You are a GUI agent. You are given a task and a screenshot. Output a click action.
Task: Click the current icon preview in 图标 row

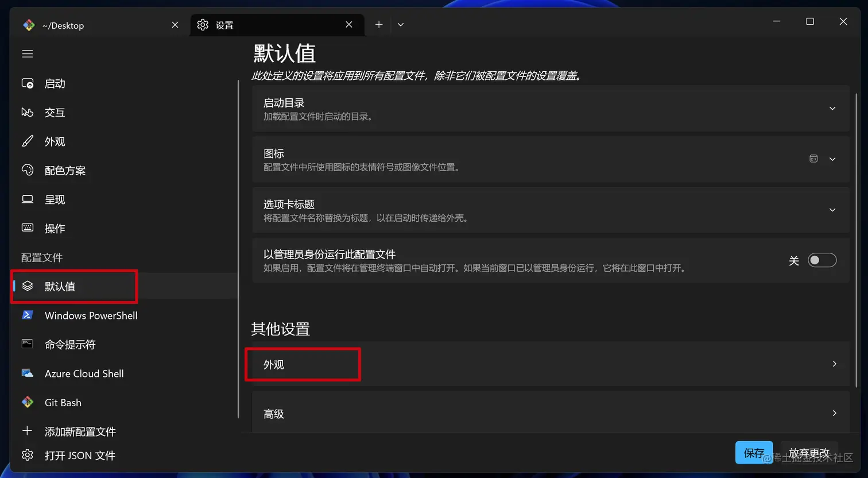(x=813, y=159)
